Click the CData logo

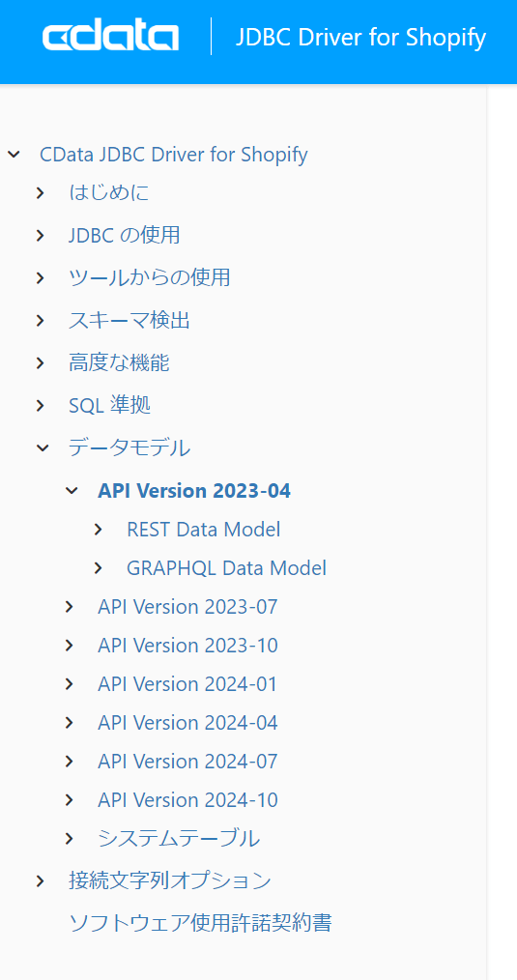click(x=111, y=37)
